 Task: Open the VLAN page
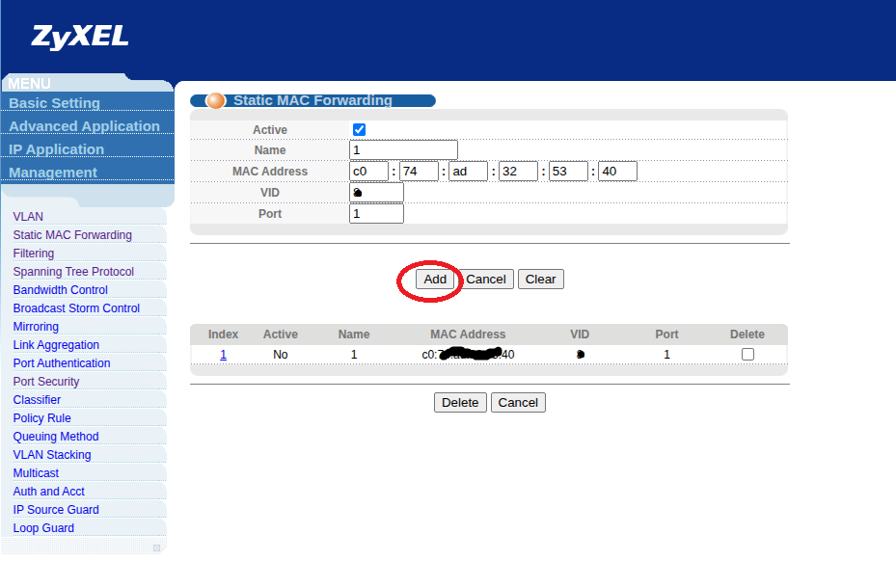tap(28, 217)
